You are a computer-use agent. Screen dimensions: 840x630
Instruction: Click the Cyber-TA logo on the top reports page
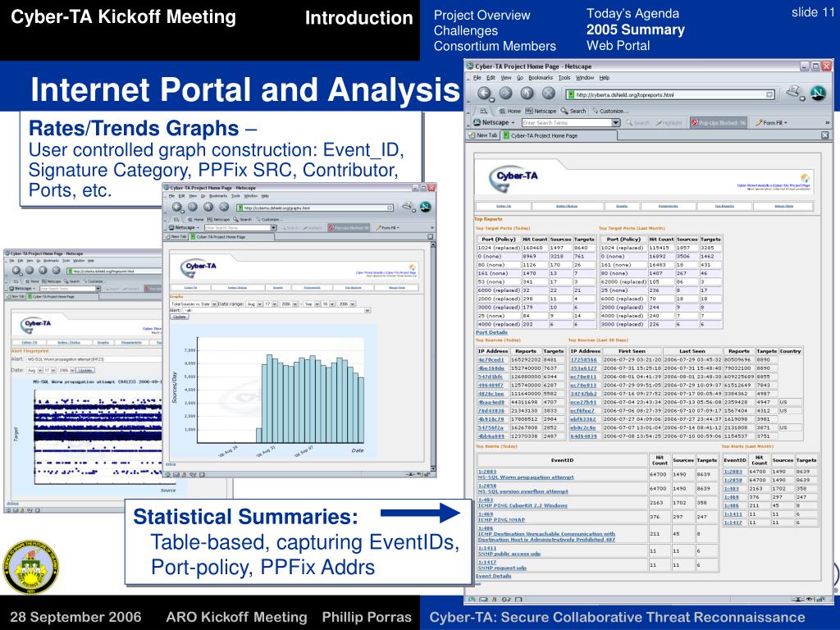tap(514, 178)
